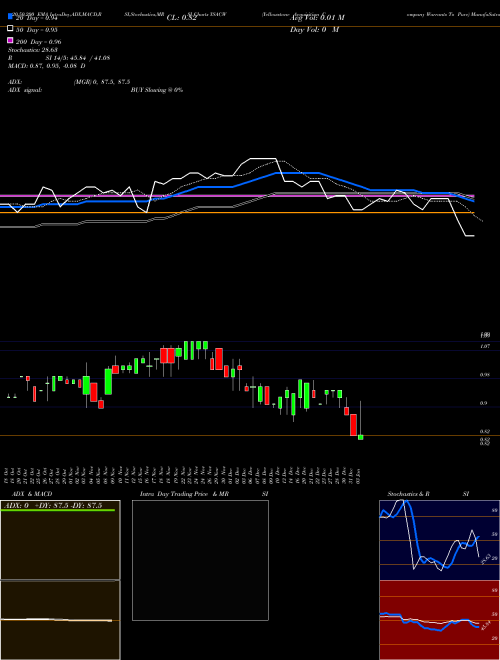Click the 'CL: 0.82' closing price label

tap(182, 18)
